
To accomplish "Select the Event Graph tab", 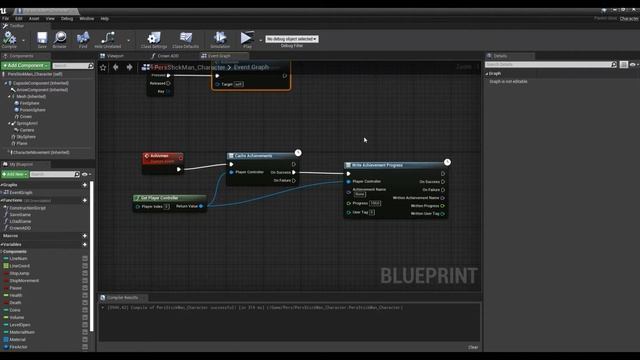I will click(219, 56).
